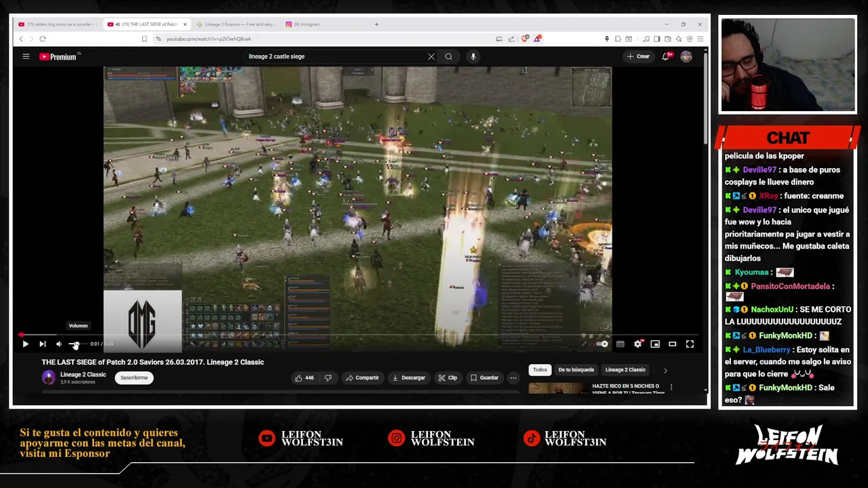The image size is (868, 488).
Task: Open the extensions puzzle icon
Action: tap(618, 39)
